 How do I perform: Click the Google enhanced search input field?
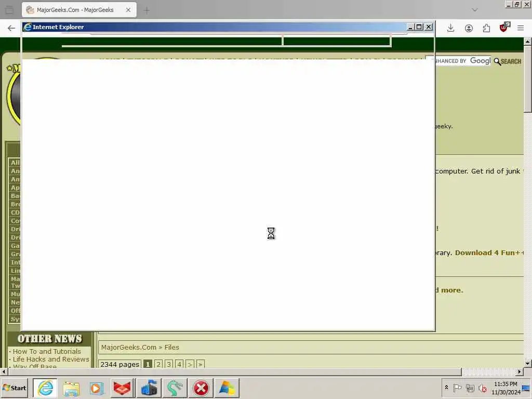pos(462,61)
